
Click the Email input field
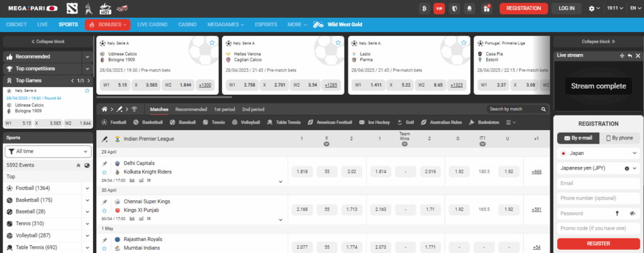599,183
